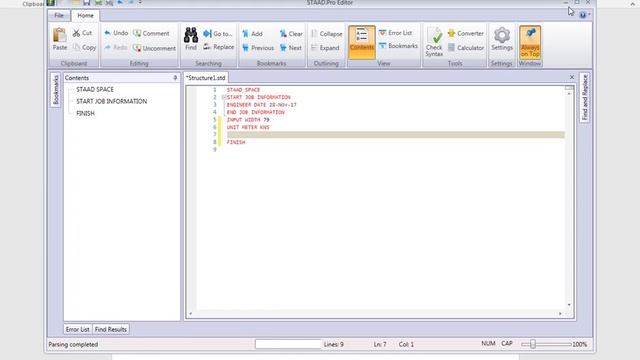Pin the Contents panel

[175, 78]
